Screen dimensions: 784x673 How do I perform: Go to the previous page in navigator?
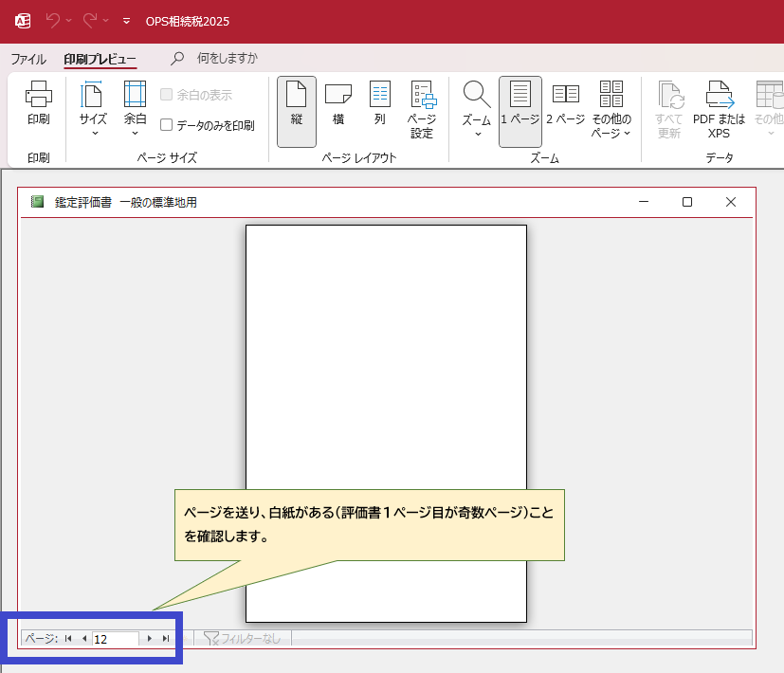pyautogui.click(x=83, y=639)
